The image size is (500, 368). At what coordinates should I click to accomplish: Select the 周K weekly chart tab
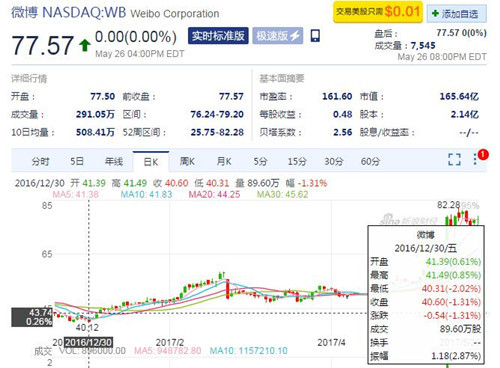tap(187, 162)
